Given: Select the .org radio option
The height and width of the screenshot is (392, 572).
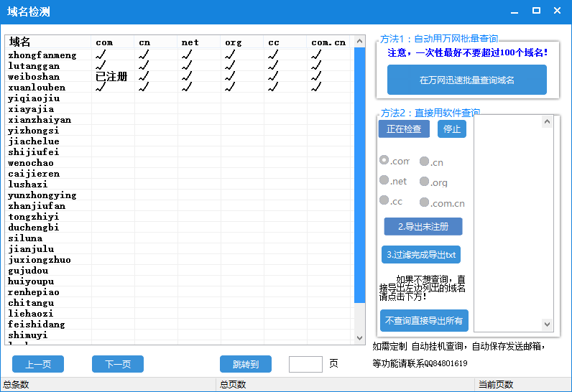Looking at the screenshot, I should click(433, 182).
